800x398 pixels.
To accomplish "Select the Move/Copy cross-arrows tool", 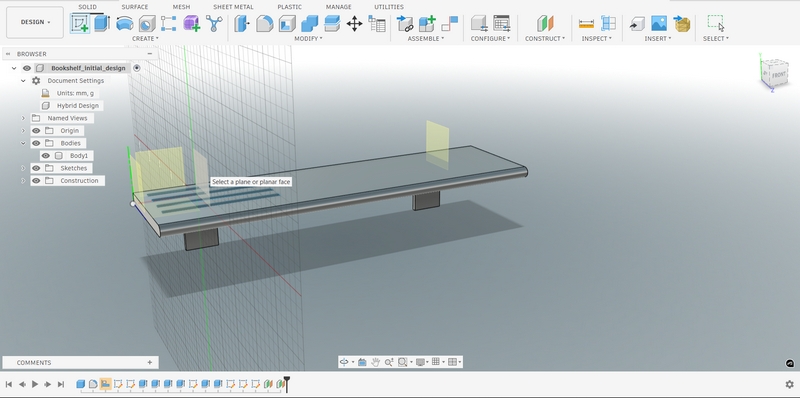I will [x=354, y=23].
